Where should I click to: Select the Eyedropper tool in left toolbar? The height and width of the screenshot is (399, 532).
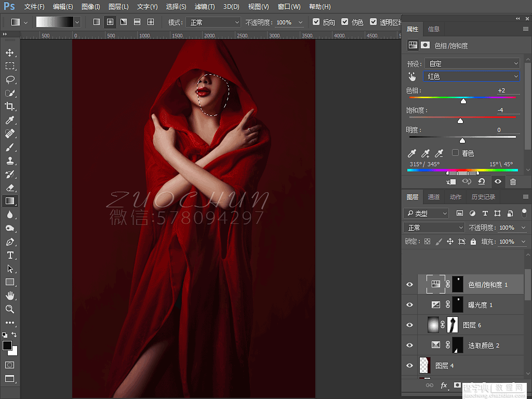[9, 120]
